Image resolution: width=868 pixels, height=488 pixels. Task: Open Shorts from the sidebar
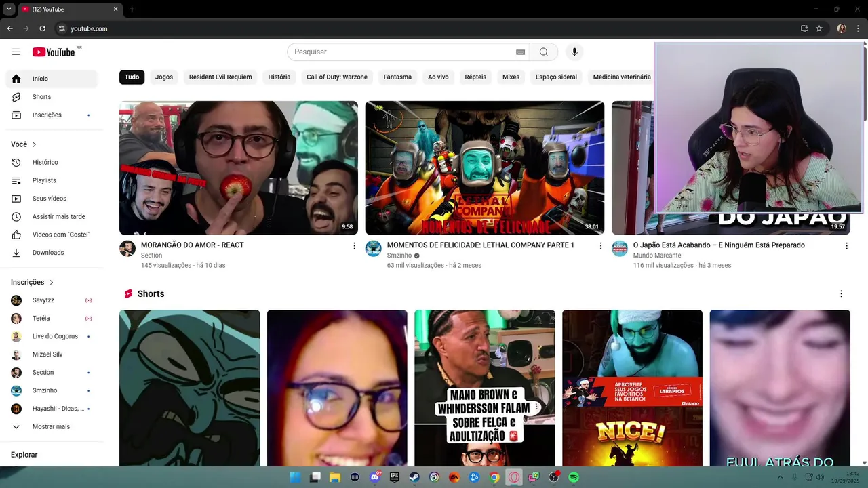pos(52,97)
